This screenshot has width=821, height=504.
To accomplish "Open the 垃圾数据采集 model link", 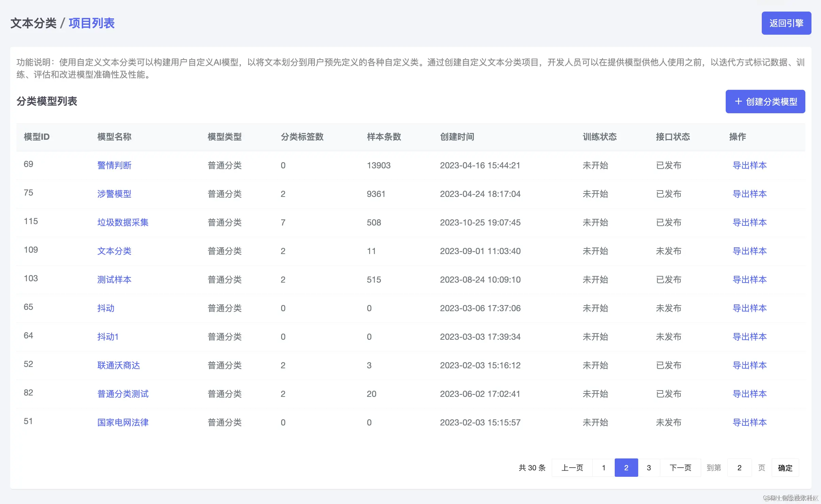I will (123, 222).
